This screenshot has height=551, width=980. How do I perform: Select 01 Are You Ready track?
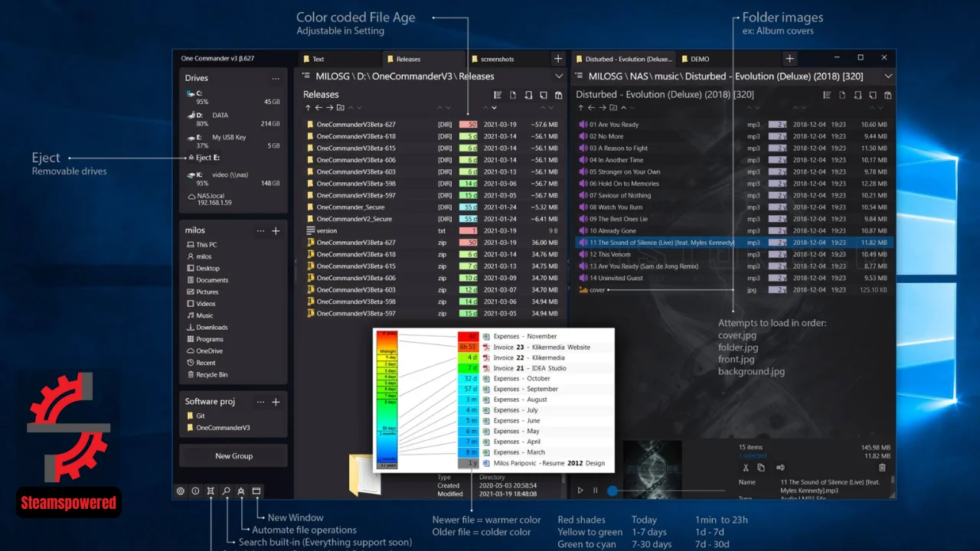point(734,124)
